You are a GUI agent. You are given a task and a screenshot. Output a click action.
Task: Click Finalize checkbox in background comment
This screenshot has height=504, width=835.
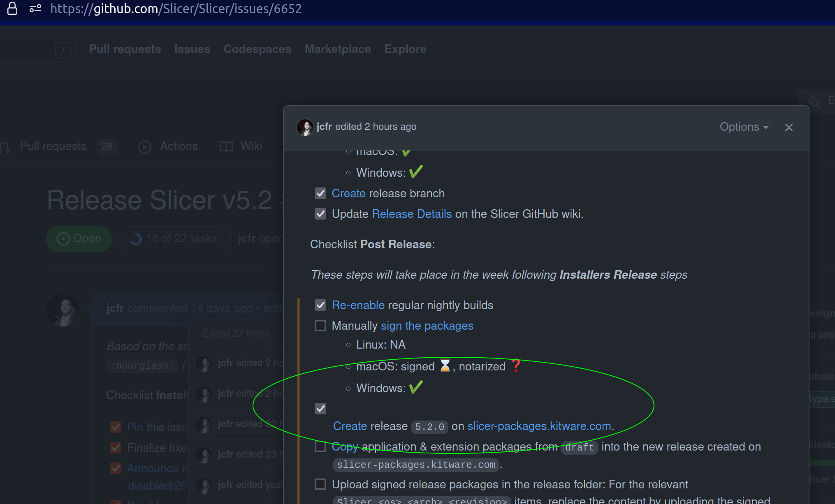click(116, 448)
